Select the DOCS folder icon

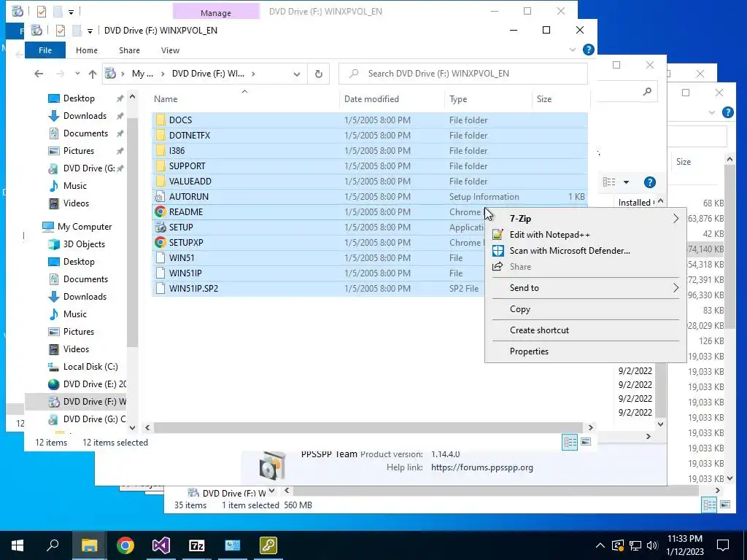[160, 120]
